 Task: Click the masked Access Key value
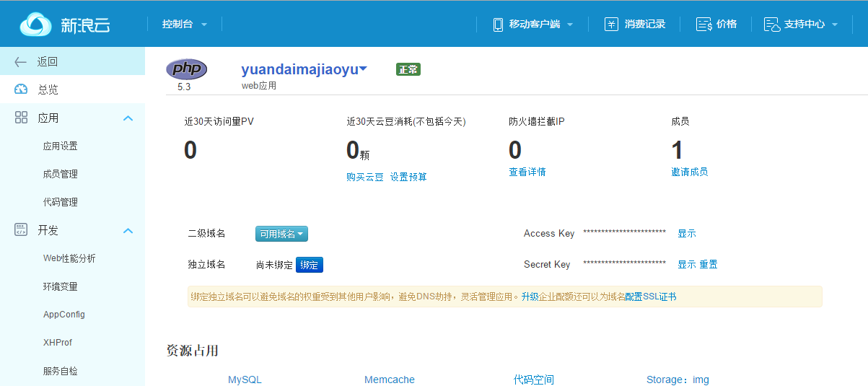coord(624,233)
